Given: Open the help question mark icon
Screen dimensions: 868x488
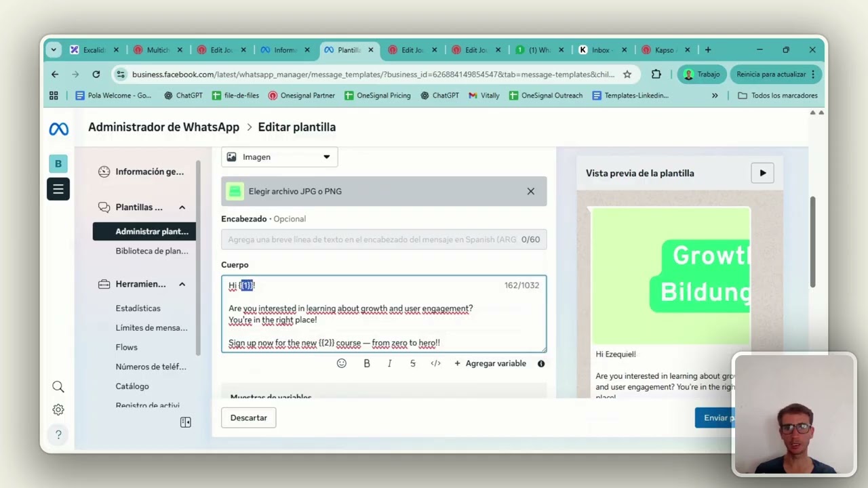Looking at the screenshot, I should 58,434.
